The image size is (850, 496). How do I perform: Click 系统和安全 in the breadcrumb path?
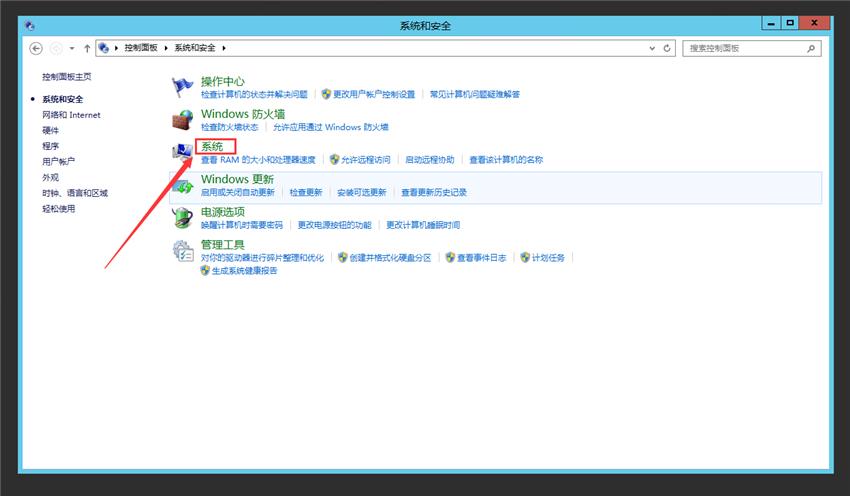tap(195, 48)
